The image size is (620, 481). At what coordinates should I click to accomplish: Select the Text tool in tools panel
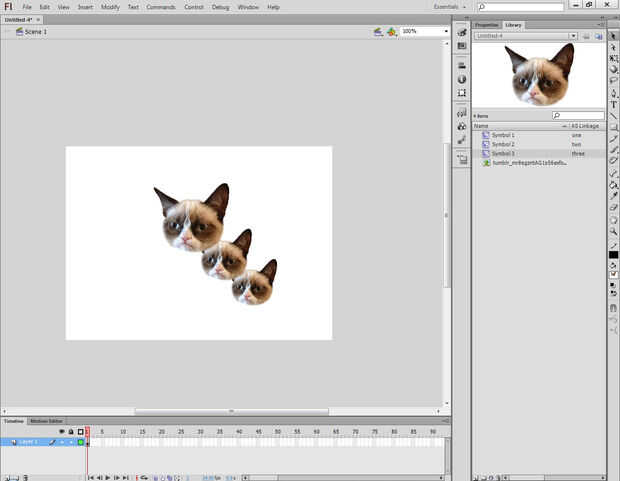613,104
